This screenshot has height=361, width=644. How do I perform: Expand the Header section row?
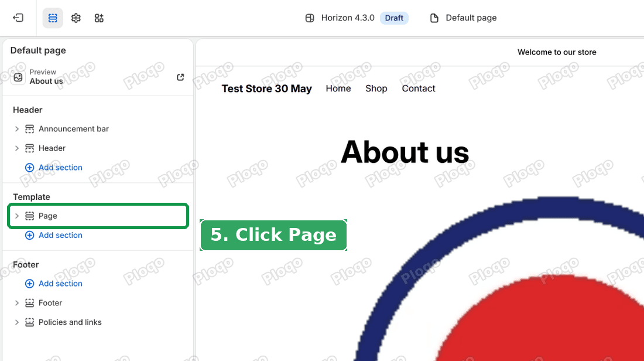tap(17, 148)
